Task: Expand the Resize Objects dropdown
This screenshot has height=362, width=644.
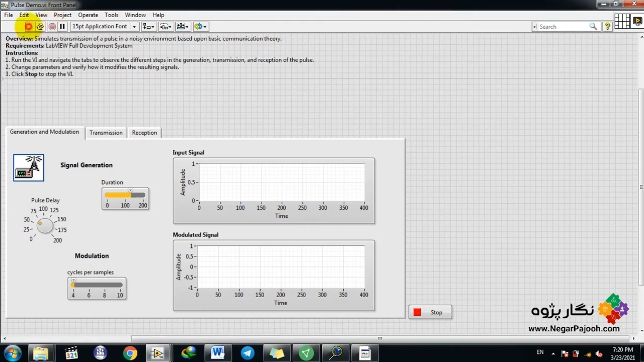Action: pos(183,27)
